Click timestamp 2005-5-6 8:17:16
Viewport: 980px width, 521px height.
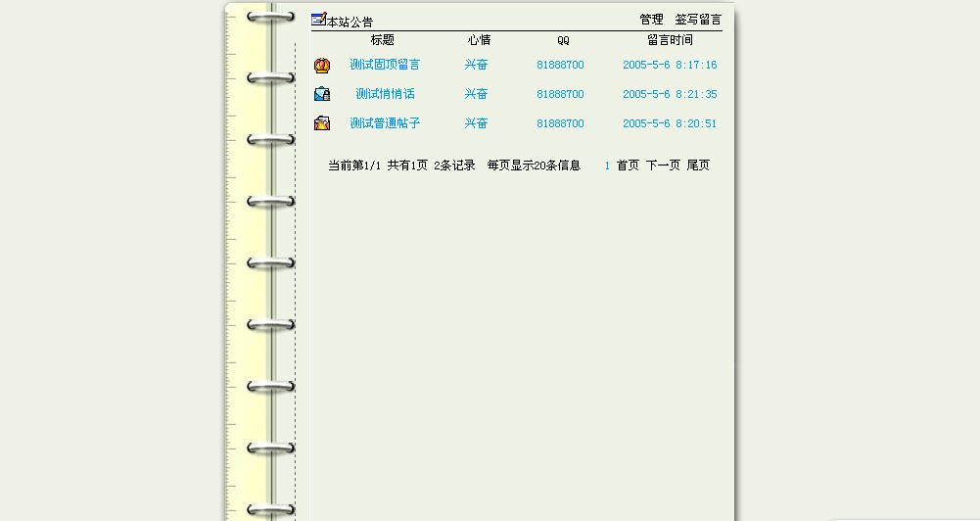670,65
